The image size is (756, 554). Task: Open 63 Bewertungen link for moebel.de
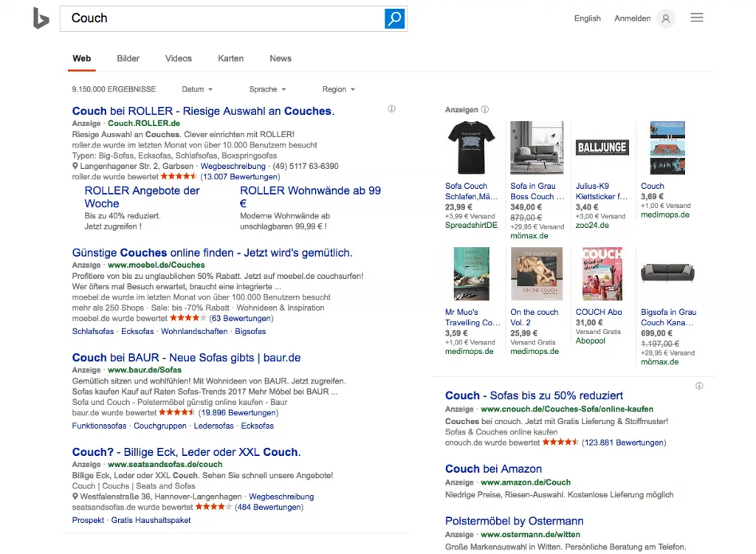pos(241,319)
